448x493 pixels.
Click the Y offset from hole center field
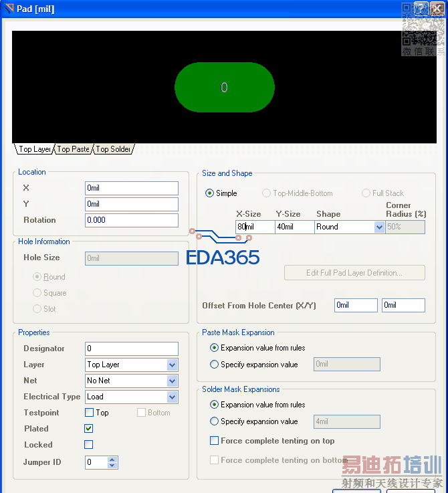coord(403,305)
